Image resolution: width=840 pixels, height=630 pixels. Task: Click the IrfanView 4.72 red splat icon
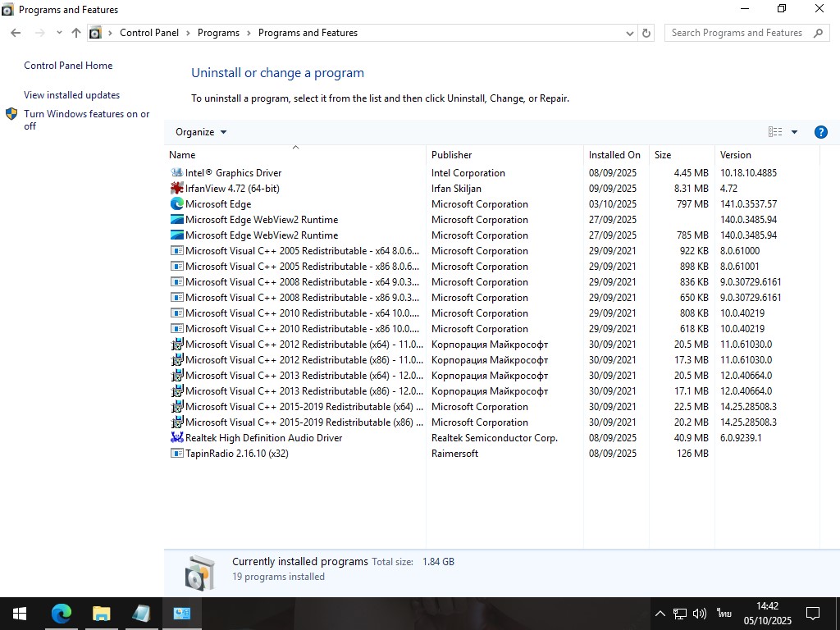click(x=177, y=188)
